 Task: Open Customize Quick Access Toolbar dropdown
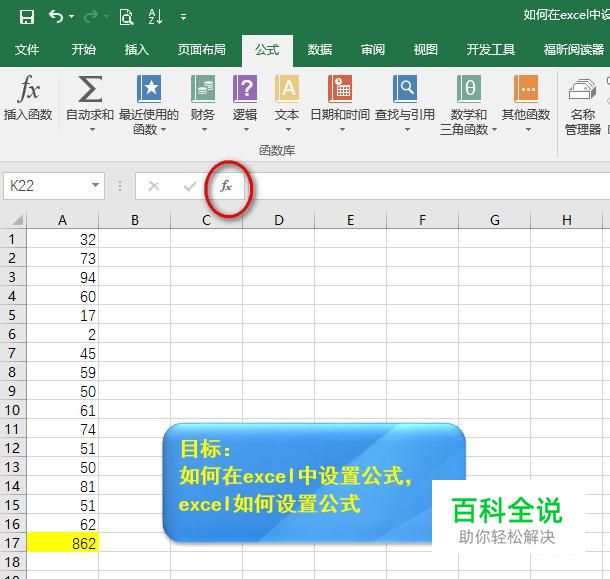click(183, 17)
